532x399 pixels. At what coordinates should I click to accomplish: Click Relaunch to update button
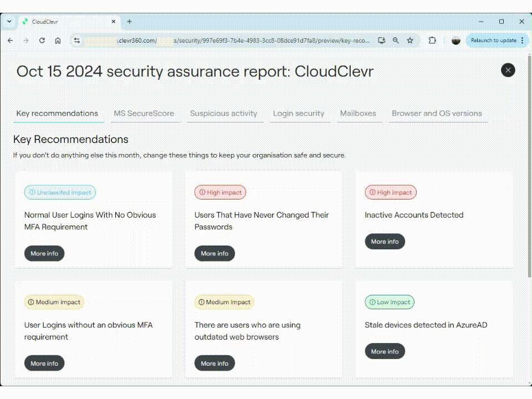pyautogui.click(x=493, y=40)
